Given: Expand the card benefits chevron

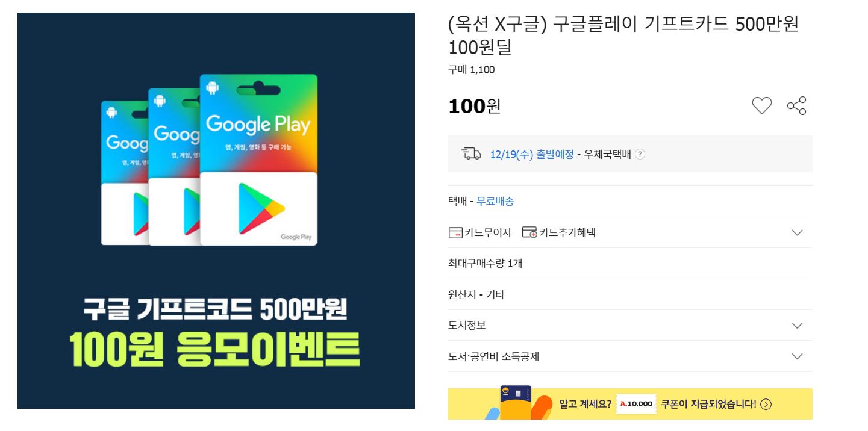Looking at the screenshot, I should (x=797, y=232).
